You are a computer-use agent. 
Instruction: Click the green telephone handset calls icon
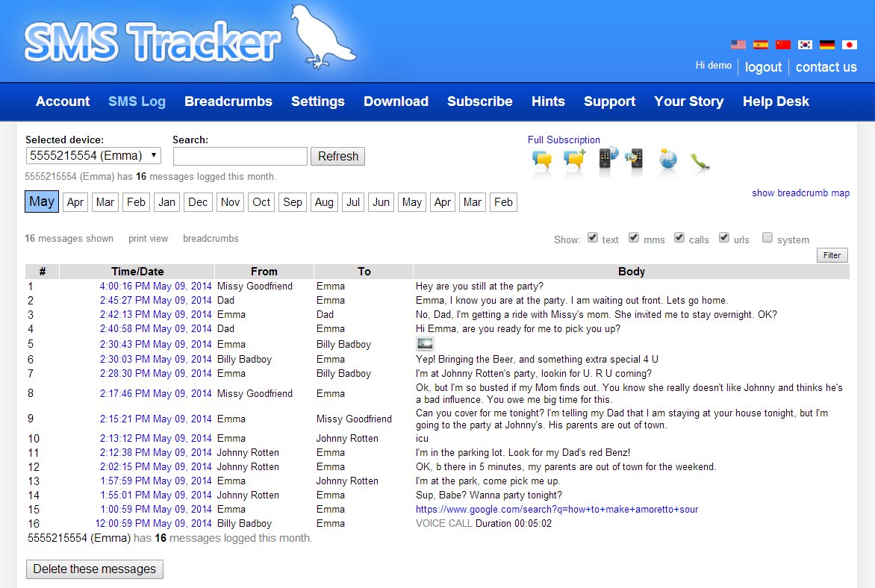[700, 161]
